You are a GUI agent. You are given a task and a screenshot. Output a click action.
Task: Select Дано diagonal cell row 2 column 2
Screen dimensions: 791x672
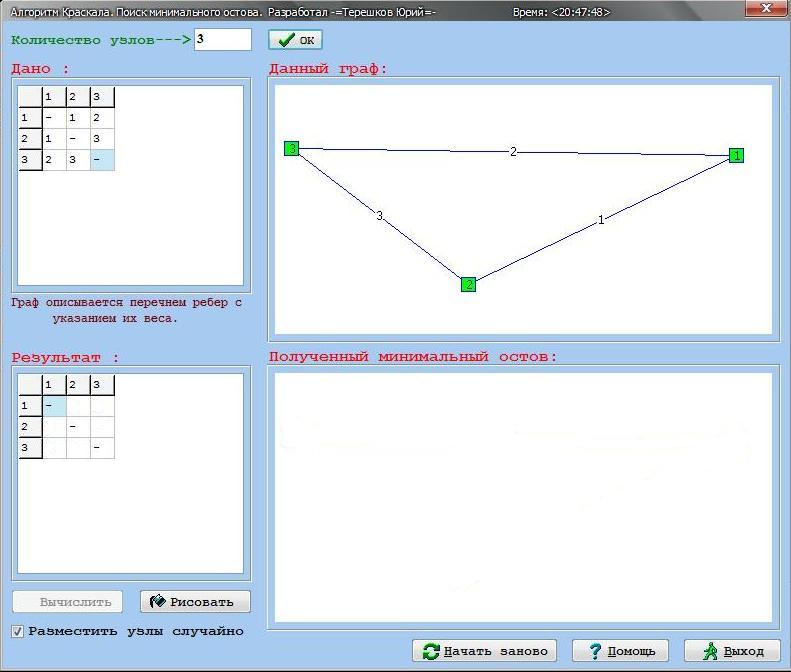tap(78, 139)
